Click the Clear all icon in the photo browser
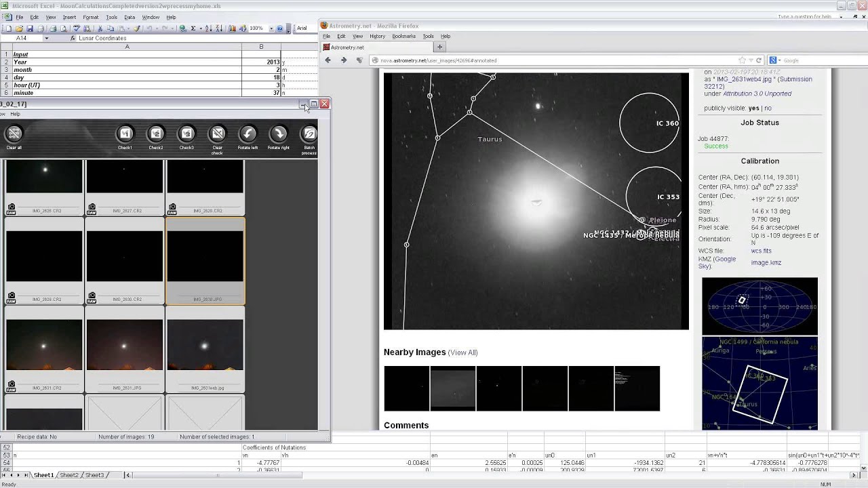 [14, 134]
